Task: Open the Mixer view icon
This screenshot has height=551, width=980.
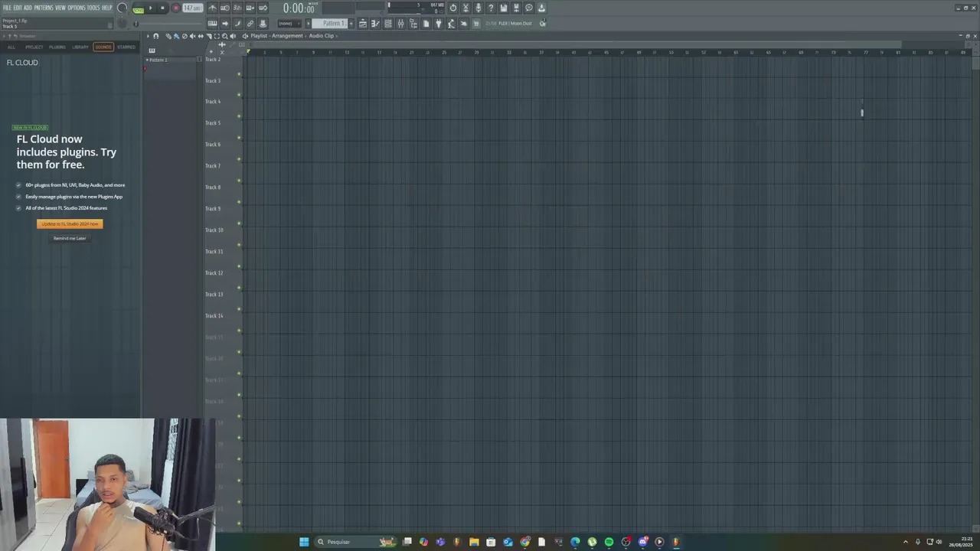Action: 401,23
